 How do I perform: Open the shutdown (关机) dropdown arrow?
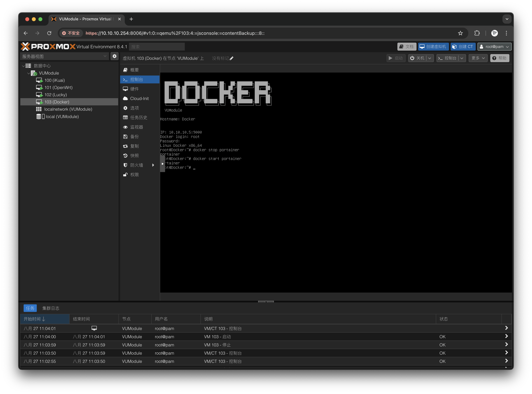pyautogui.click(x=429, y=58)
